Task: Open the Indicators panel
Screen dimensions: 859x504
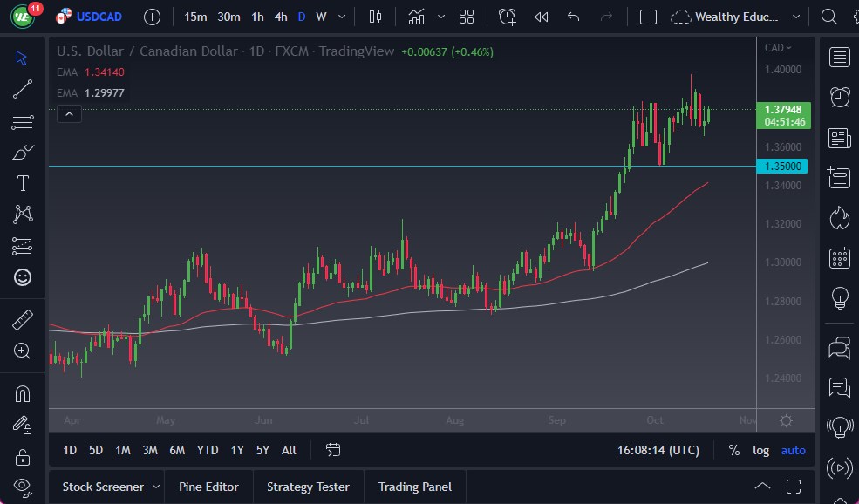Action: (x=417, y=16)
